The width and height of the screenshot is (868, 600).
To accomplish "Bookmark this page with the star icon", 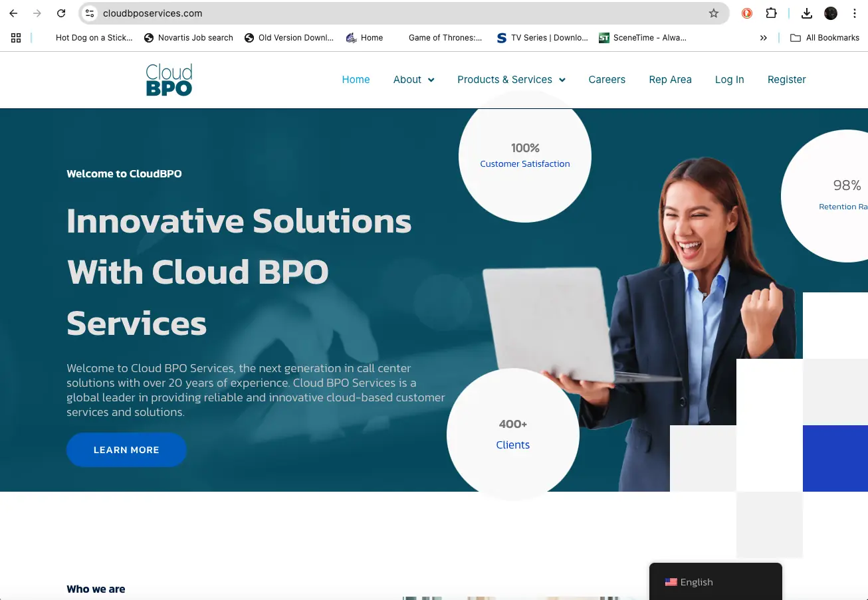I will 713,13.
